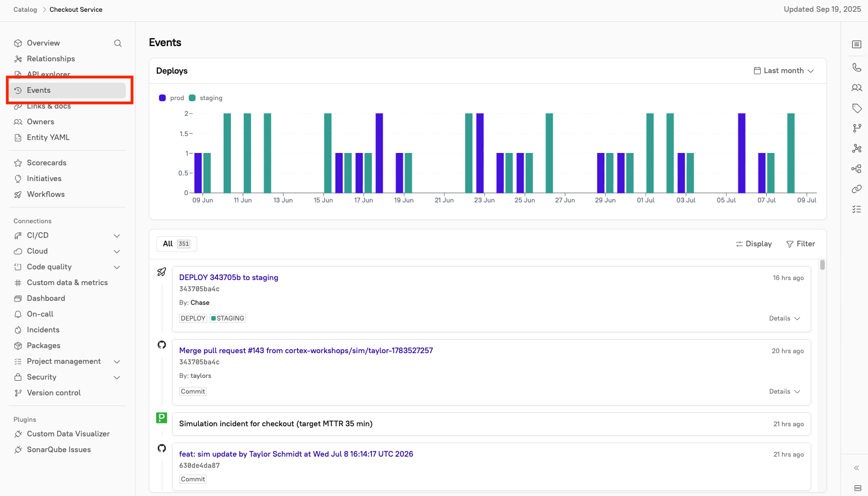
Task: Expand Details for DEPLOY 343705b event
Action: (x=785, y=318)
